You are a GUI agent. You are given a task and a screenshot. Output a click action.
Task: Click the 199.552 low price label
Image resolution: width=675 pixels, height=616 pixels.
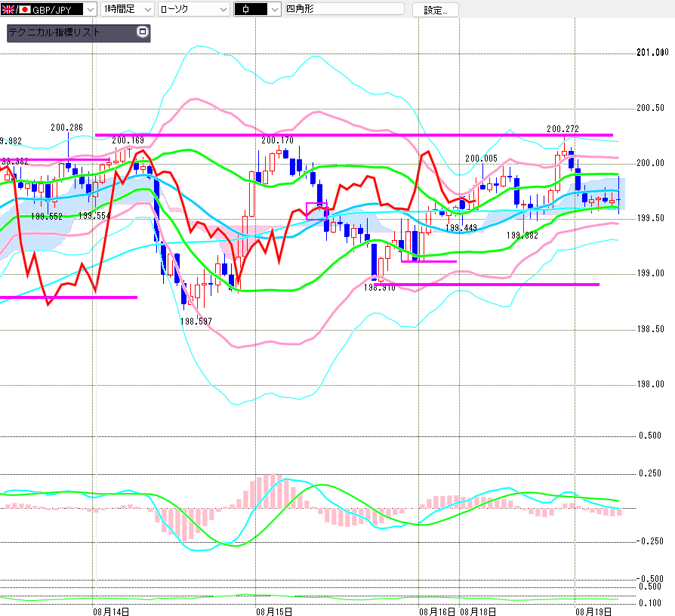(47, 217)
